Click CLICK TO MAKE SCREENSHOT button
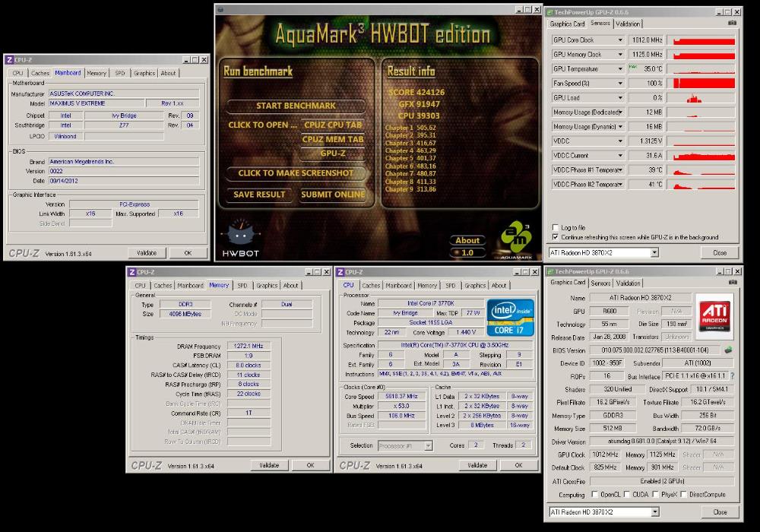 coord(296,173)
